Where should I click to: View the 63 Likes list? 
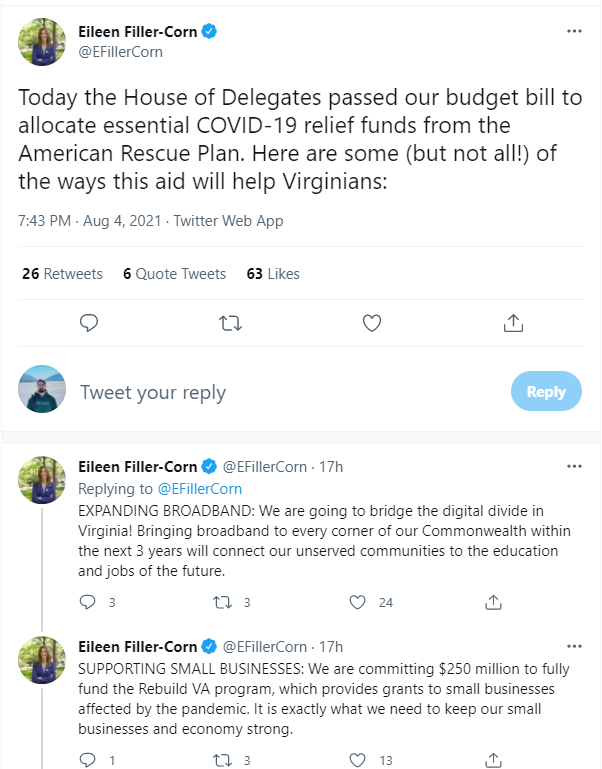273,274
